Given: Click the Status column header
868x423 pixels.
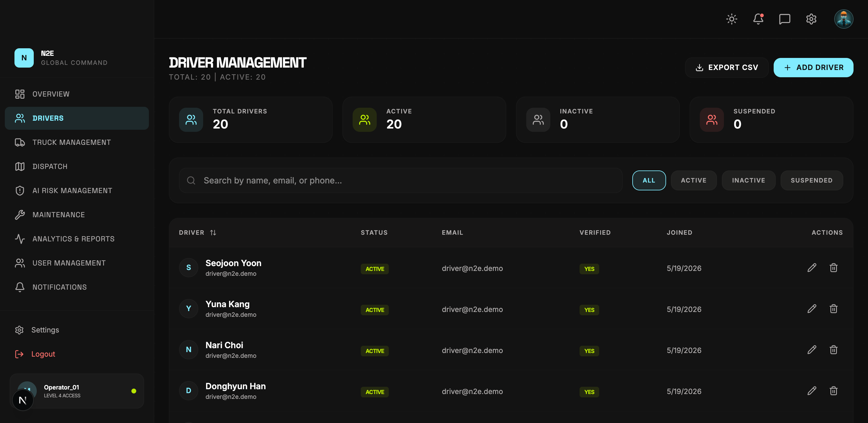Looking at the screenshot, I should coord(374,233).
